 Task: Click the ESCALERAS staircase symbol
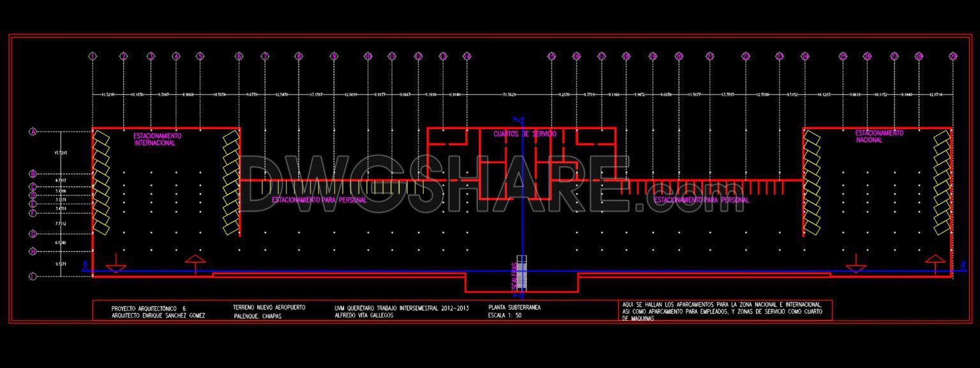pos(522,273)
